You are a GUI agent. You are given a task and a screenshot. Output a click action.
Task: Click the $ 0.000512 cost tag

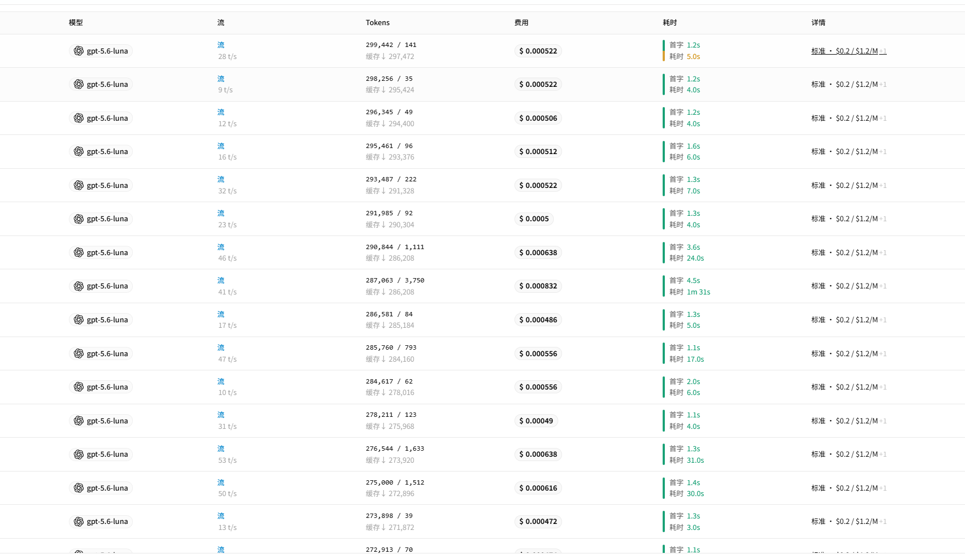(x=538, y=151)
